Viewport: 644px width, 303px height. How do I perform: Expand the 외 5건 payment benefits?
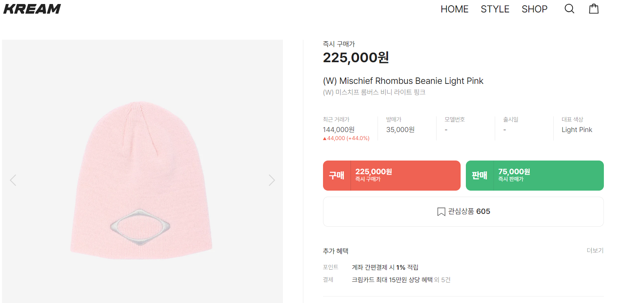click(x=442, y=280)
